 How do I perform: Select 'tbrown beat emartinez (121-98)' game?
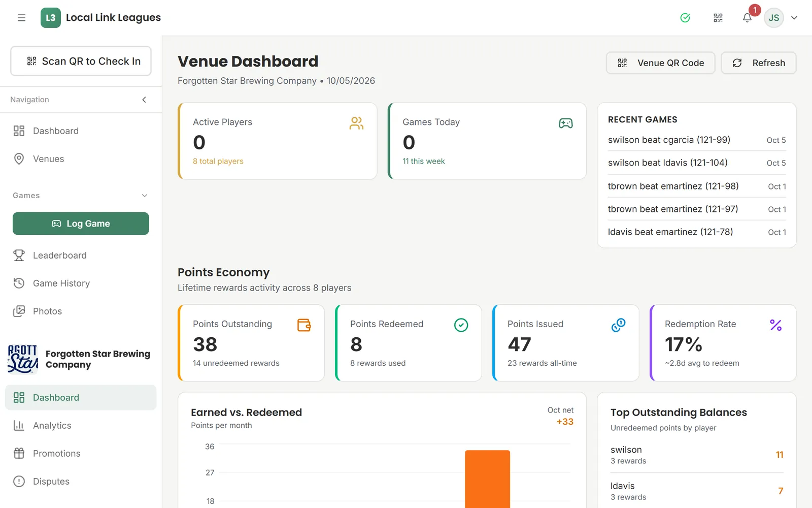697,186
